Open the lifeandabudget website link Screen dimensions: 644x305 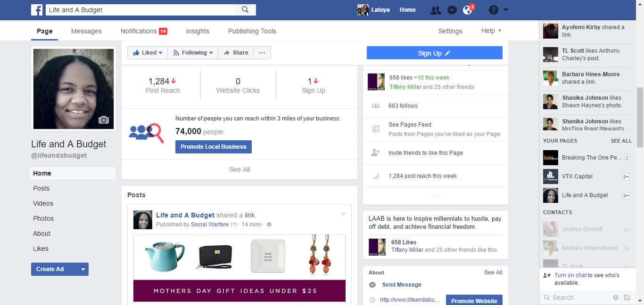pyautogui.click(x=410, y=300)
